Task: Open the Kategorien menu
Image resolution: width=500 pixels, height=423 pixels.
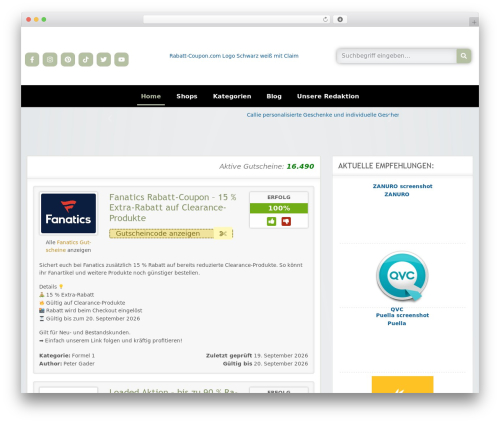Action: tap(232, 96)
